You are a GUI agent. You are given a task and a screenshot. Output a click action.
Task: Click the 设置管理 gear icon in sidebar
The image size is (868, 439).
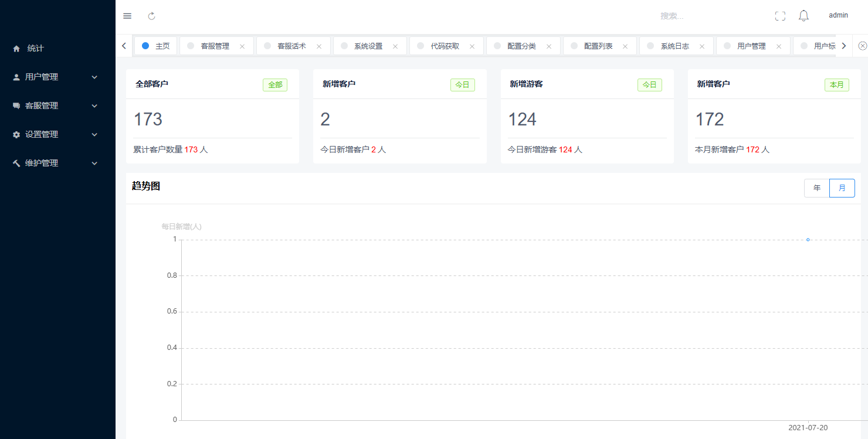point(16,134)
